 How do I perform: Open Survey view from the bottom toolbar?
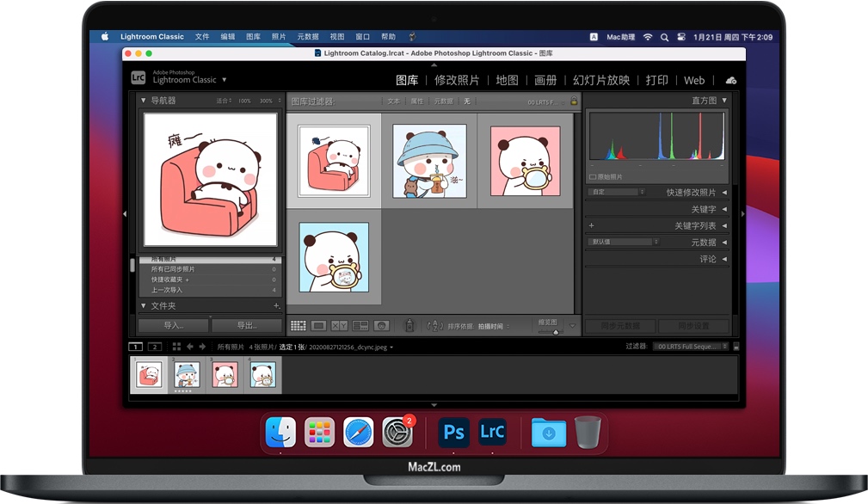pyautogui.click(x=359, y=325)
